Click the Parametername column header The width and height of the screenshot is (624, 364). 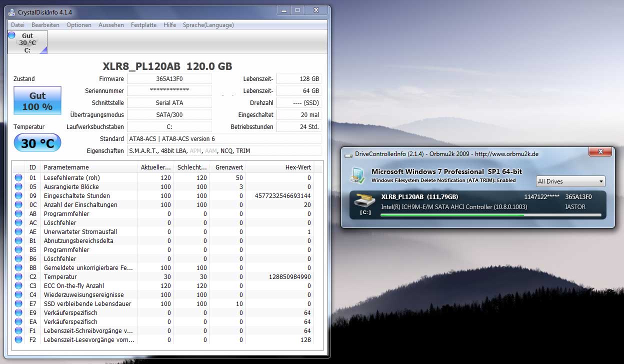pos(89,167)
